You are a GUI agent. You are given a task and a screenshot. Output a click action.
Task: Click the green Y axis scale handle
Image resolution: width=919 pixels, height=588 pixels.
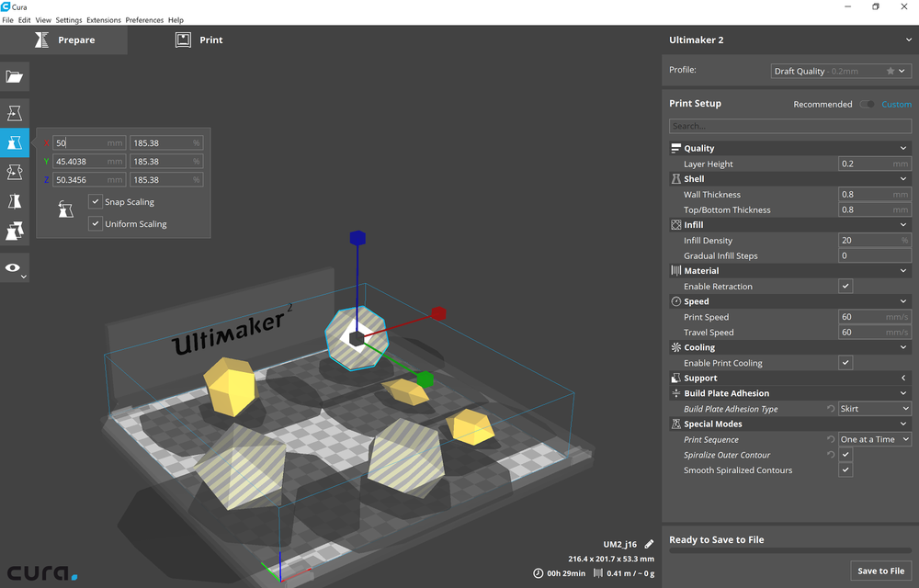tap(425, 379)
